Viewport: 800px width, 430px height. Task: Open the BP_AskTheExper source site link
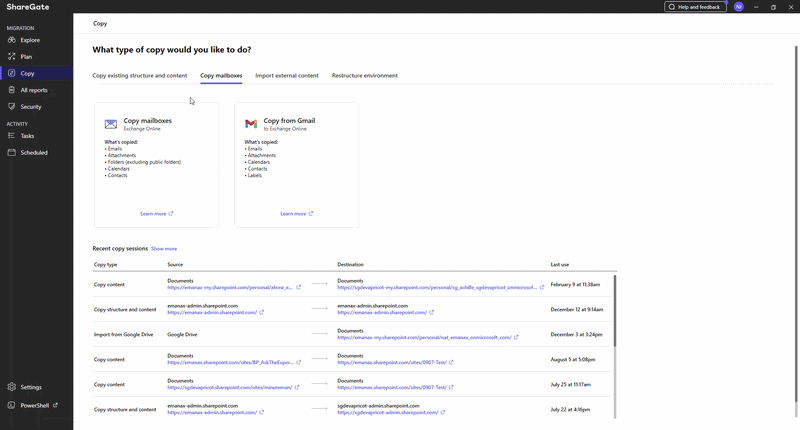pyautogui.click(x=231, y=363)
